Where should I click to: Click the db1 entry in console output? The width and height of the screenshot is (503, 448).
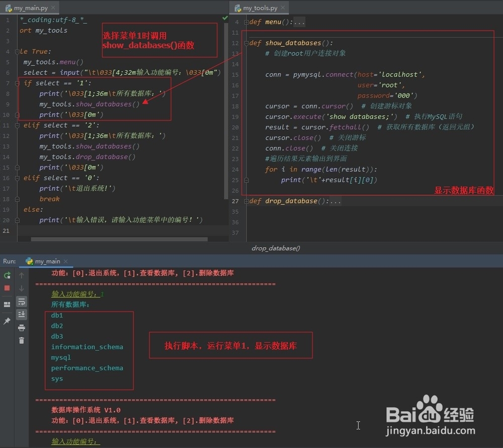[x=57, y=316]
